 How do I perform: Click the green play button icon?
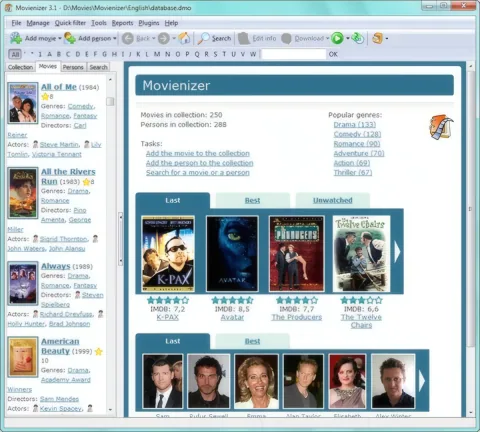point(337,38)
